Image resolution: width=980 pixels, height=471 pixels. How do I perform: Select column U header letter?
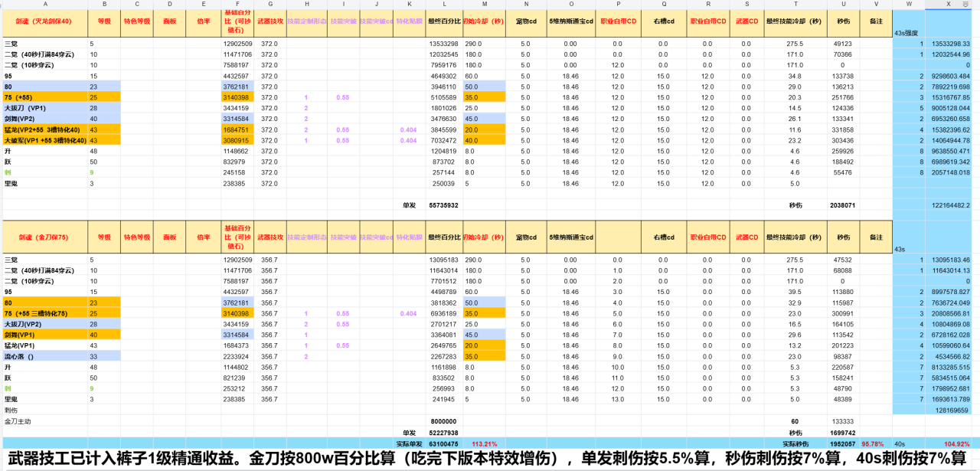tap(843, 5)
